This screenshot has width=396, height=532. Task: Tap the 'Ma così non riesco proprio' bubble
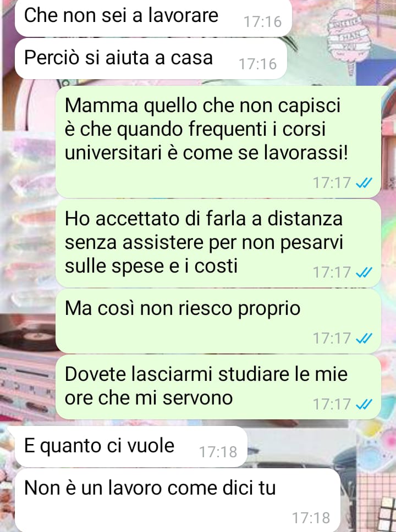click(218, 321)
